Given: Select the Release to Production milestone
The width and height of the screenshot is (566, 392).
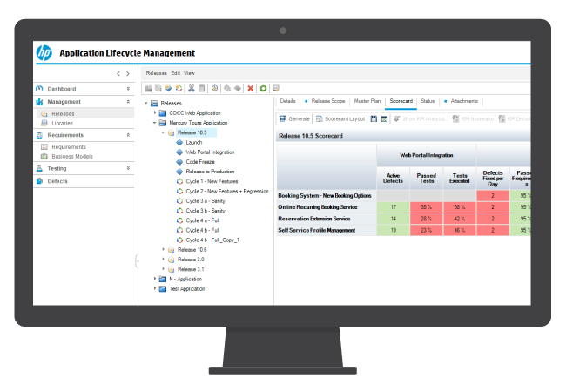Looking at the screenshot, I should 210,172.
